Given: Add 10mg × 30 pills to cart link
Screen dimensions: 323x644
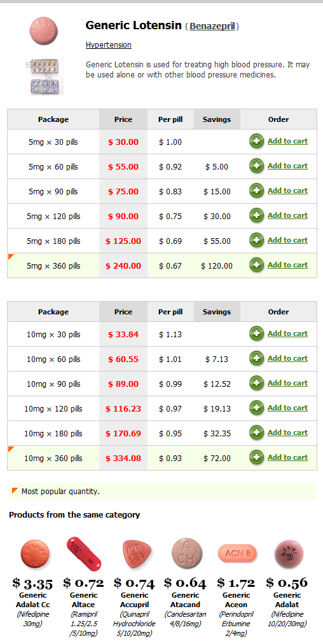Looking at the screenshot, I should click(287, 333).
